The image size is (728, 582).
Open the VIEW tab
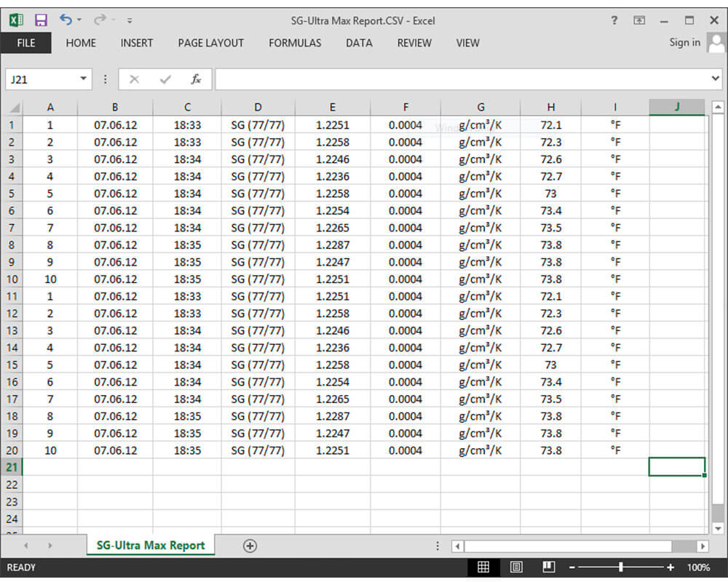(x=467, y=43)
